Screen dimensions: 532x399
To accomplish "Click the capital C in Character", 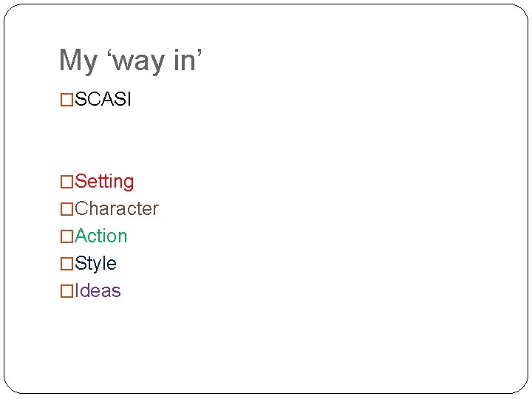I will pos(81,208).
